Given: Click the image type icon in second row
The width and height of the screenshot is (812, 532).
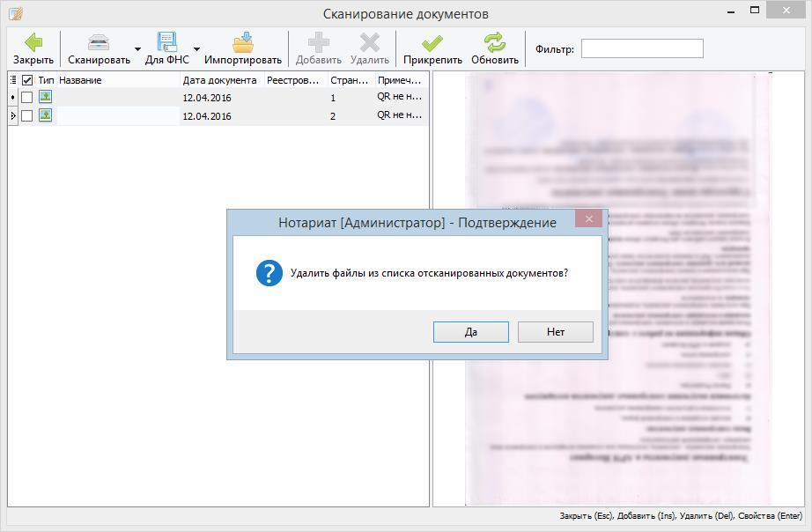Looking at the screenshot, I should tap(45, 115).
